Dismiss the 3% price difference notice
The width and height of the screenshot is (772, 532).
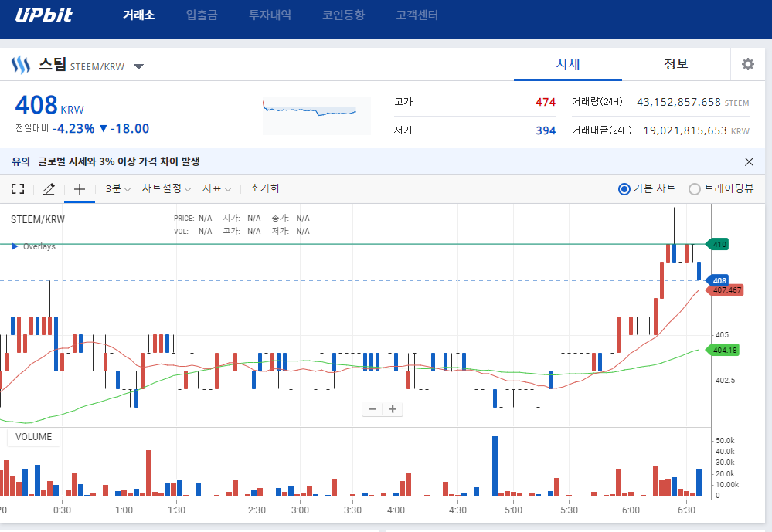(x=749, y=161)
